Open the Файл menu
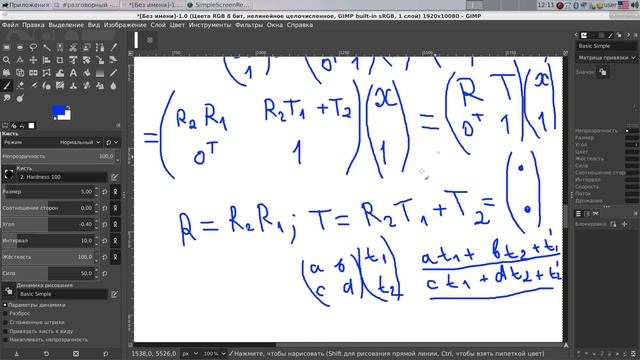640x360 pixels. click(10, 25)
